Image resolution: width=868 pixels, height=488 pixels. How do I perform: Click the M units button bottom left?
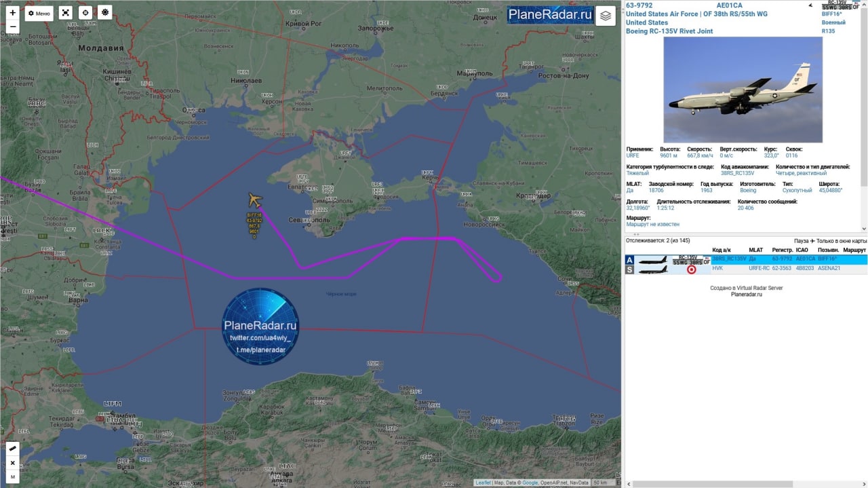pyautogui.click(x=13, y=477)
